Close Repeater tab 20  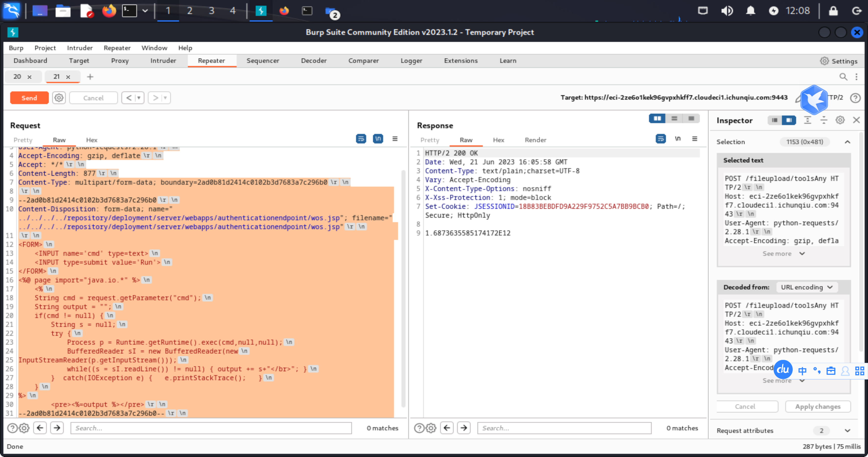point(29,77)
